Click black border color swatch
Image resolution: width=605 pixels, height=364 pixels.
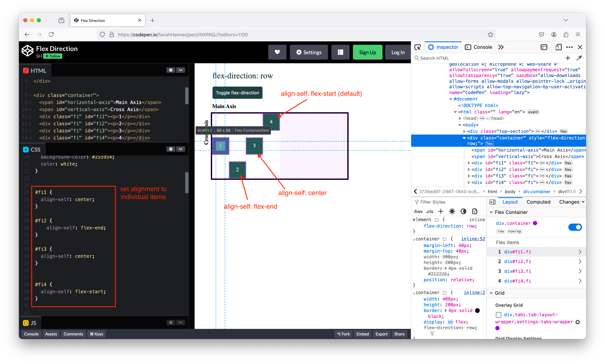click(x=477, y=310)
